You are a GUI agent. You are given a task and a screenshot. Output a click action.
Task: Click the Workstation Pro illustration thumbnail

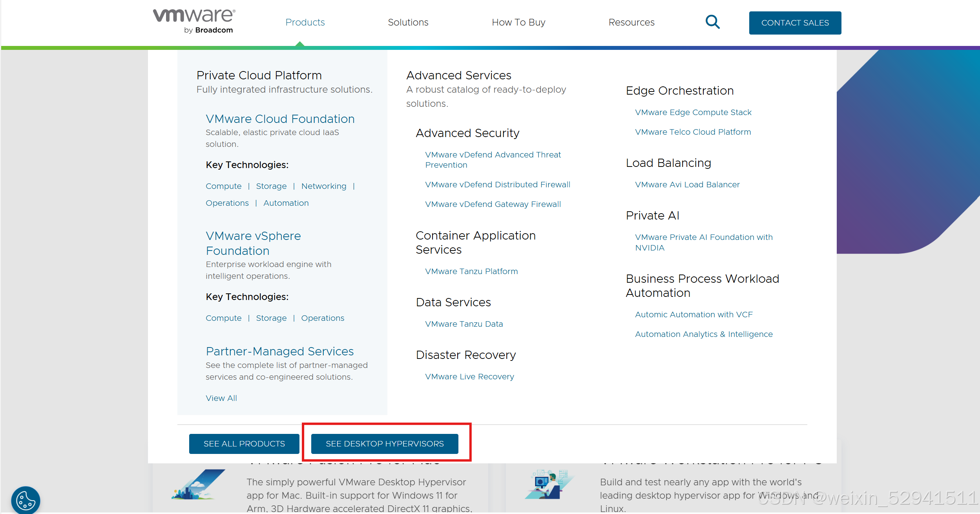pyautogui.click(x=549, y=485)
